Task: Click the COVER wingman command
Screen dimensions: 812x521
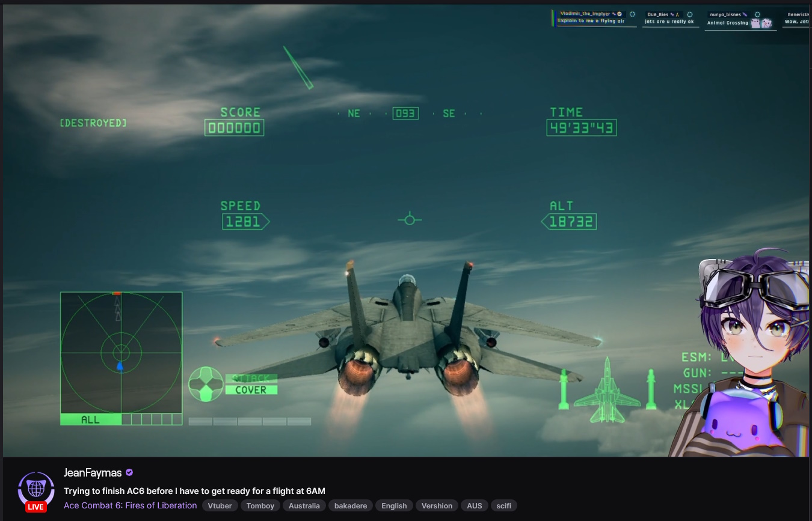Action: [x=251, y=390]
